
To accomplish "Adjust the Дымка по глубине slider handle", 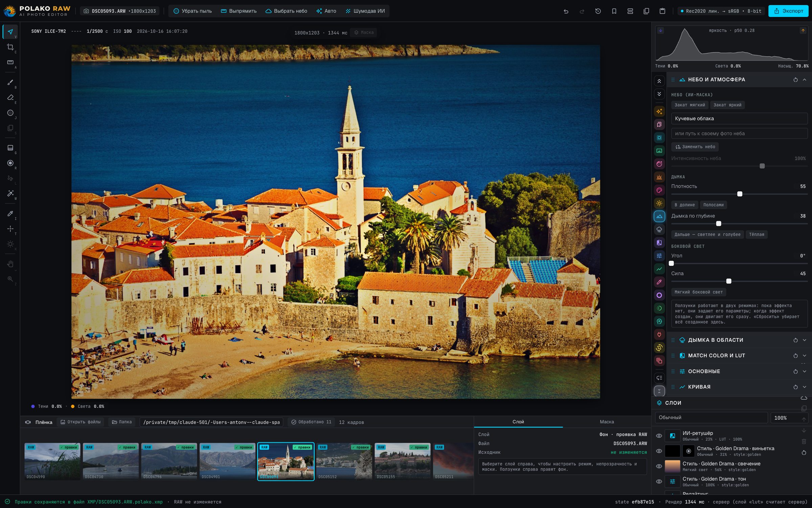I will (x=719, y=224).
